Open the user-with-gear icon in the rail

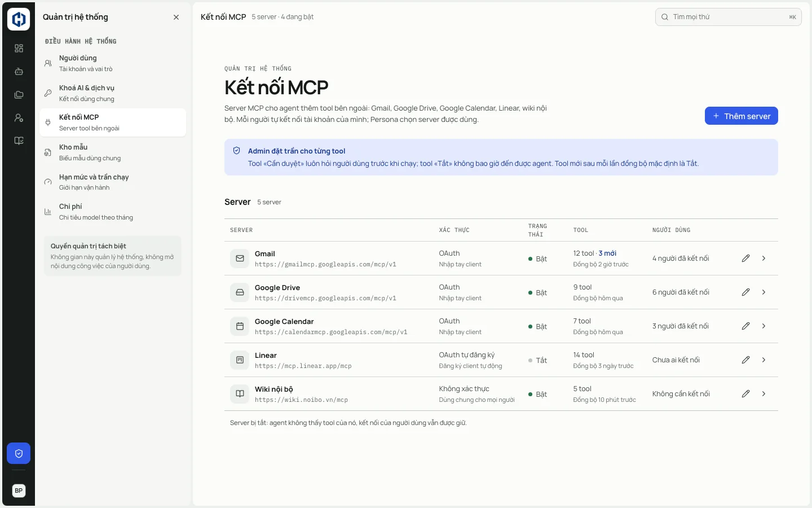point(19,118)
